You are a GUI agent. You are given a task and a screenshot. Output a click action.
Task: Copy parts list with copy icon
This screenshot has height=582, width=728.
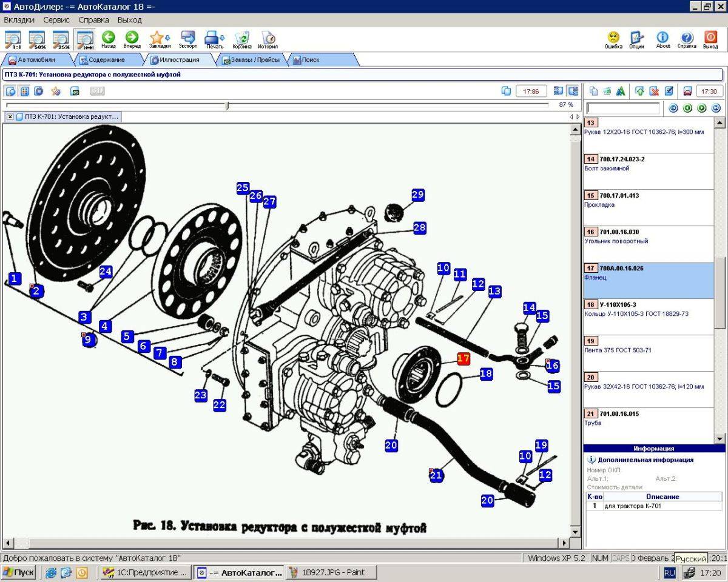pyautogui.click(x=593, y=91)
